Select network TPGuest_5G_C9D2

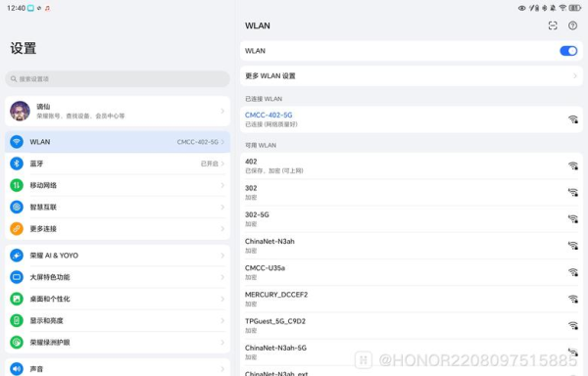point(412,325)
